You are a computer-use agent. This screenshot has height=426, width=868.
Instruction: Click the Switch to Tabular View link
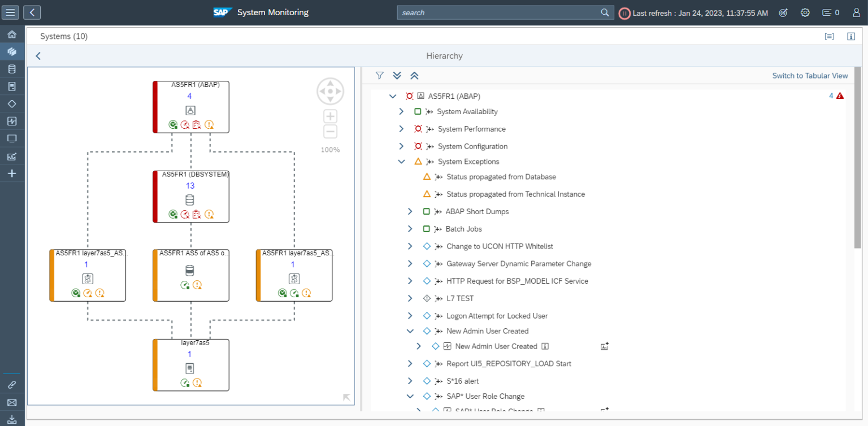(810, 75)
